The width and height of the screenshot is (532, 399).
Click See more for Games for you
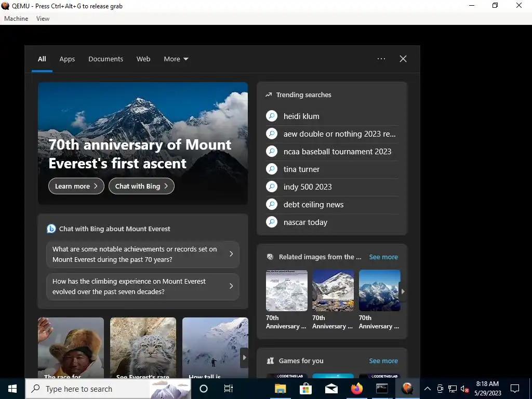(x=383, y=361)
